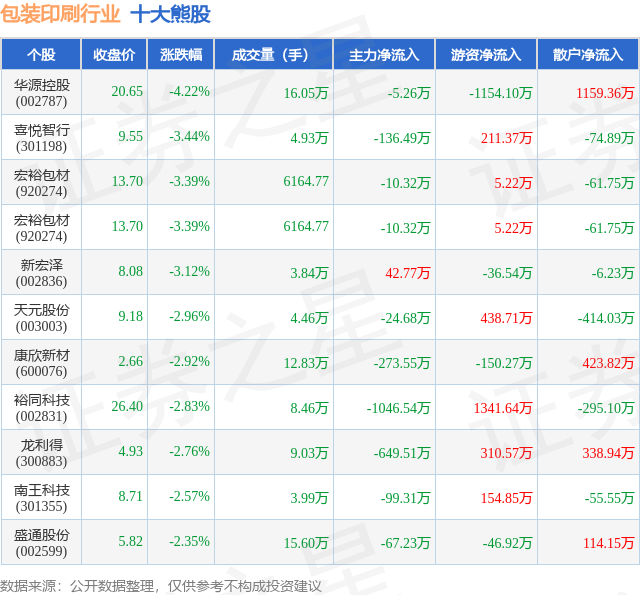Viewport: 640px width, 595px height.
Task: Select stock 喜悦智行 (301198)
Action: pyautogui.click(x=41, y=138)
